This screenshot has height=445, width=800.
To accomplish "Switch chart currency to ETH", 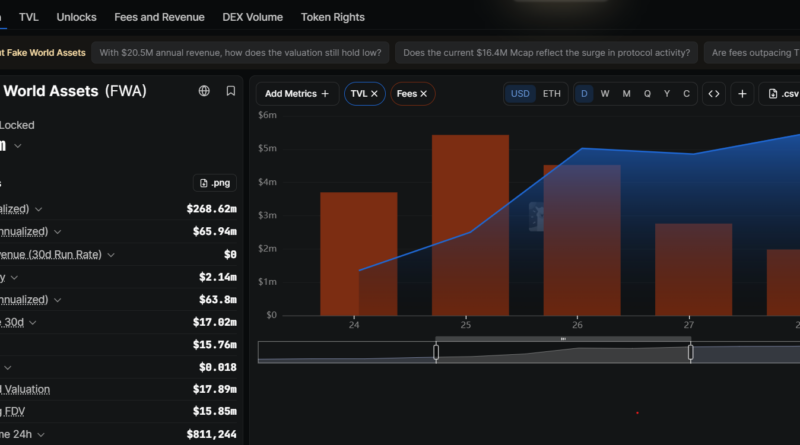I will pos(552,94).
